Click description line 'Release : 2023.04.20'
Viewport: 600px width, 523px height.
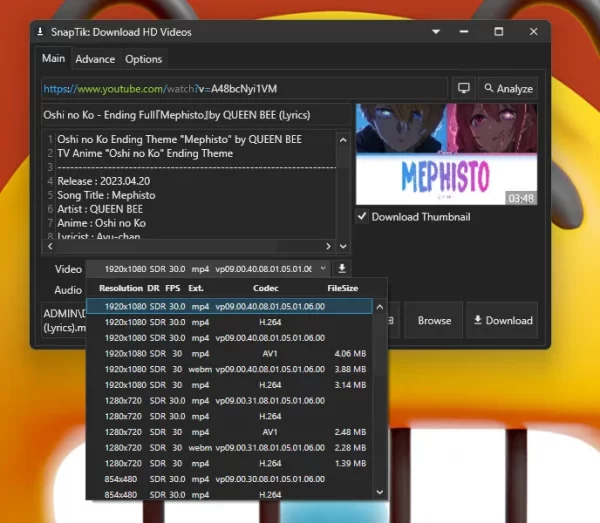point(104,181)
